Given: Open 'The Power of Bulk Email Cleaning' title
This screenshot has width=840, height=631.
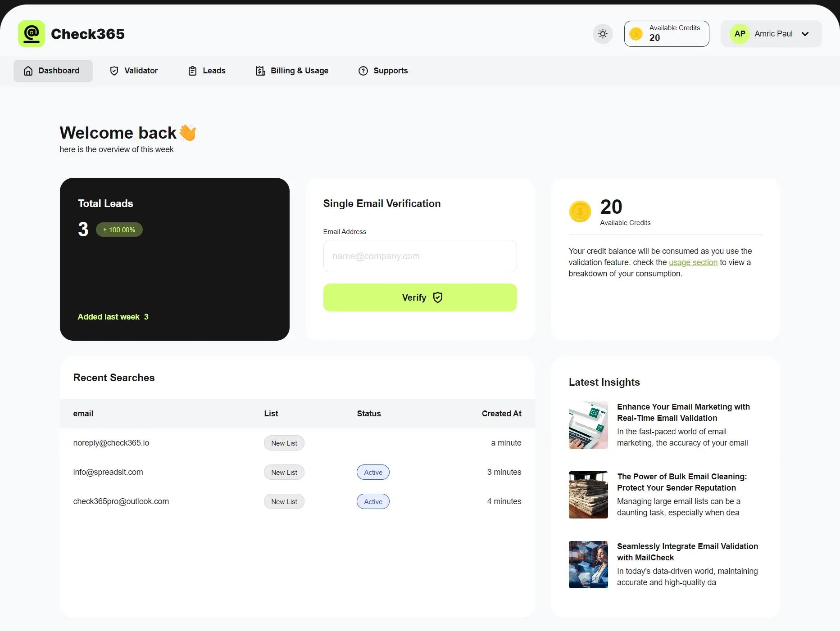Looking at the screenshot, I should (682, 482).
